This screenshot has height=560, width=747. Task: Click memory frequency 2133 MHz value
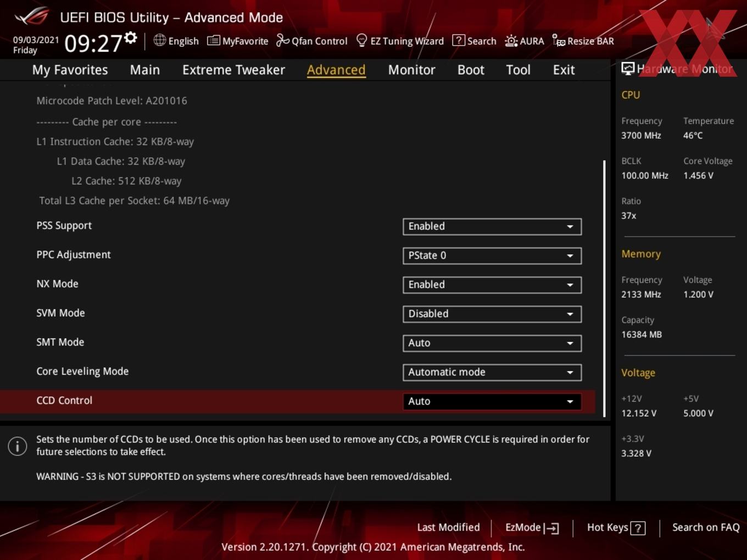point(641,294)
